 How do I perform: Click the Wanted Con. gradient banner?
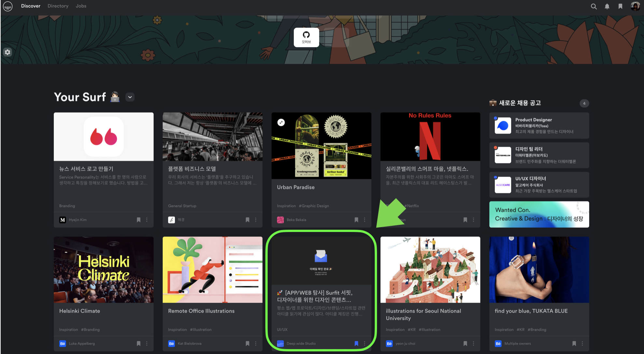(539, 214)
